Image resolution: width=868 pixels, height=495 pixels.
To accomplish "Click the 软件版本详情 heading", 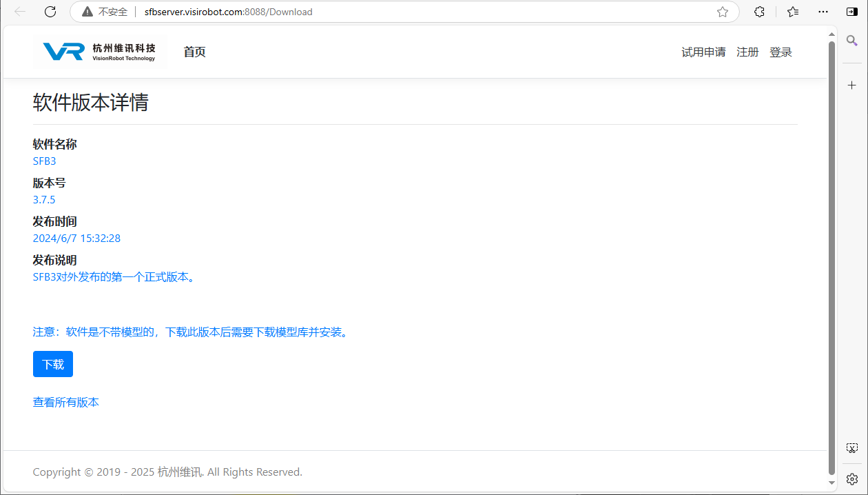I will [x=91, y=103].
